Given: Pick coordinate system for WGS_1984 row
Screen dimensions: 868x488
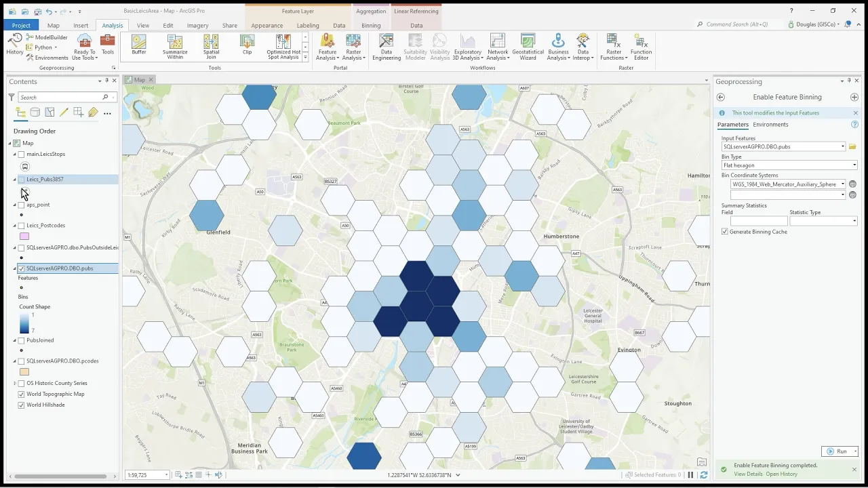Looking at the screenshot, I should point(852,184).
